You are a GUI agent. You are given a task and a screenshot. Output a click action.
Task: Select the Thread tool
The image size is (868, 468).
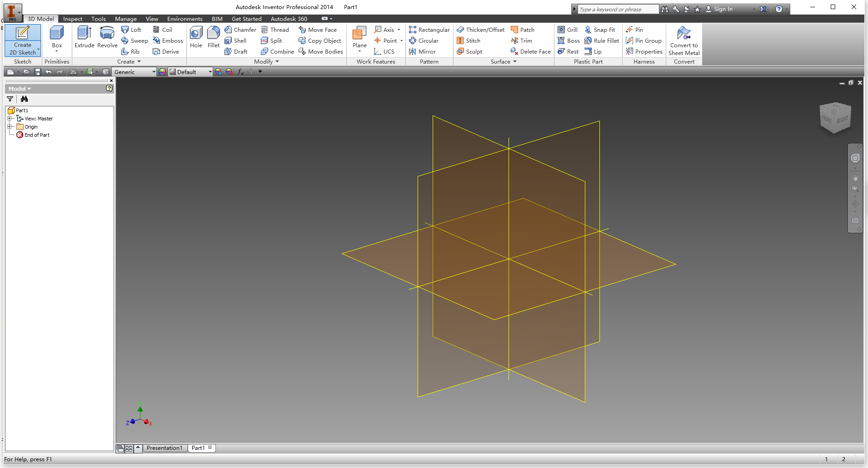(275, 30)
